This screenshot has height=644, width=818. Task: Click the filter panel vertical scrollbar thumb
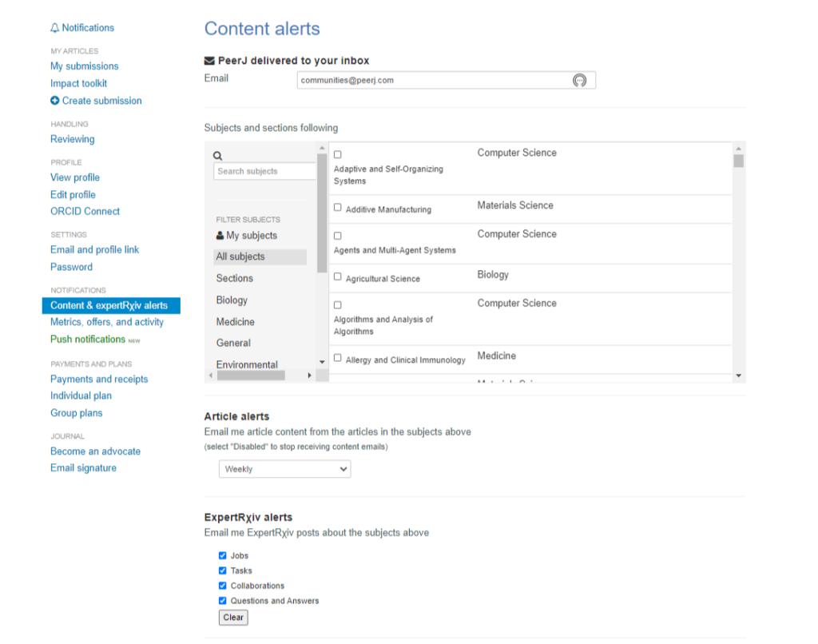(x=322, y=213)
